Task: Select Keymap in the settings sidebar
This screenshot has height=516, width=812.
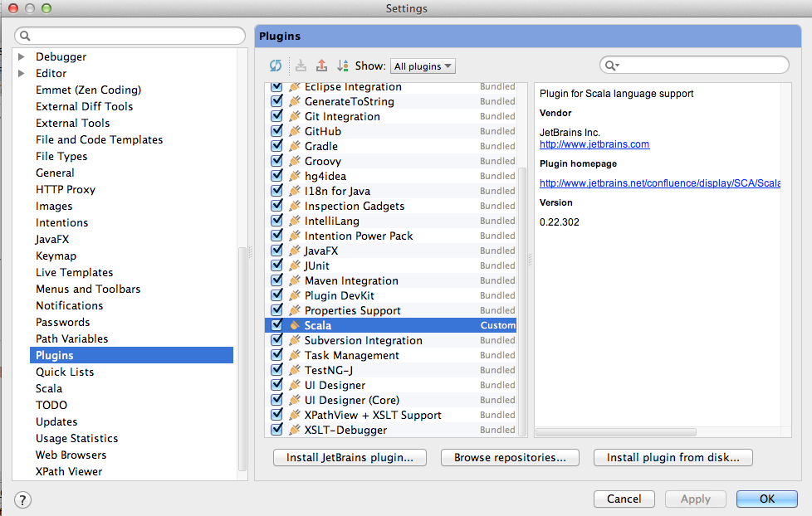Action: [x=56, y=256]
